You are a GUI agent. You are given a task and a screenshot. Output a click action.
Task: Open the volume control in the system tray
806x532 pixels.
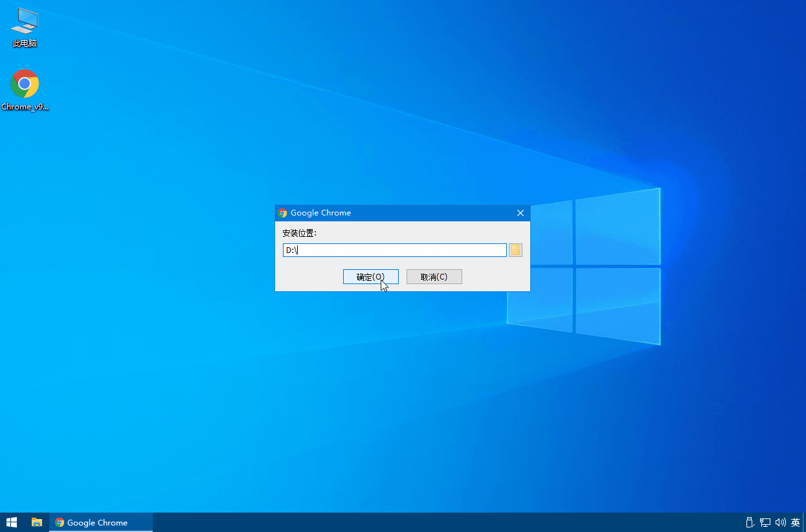coord(780,522)
